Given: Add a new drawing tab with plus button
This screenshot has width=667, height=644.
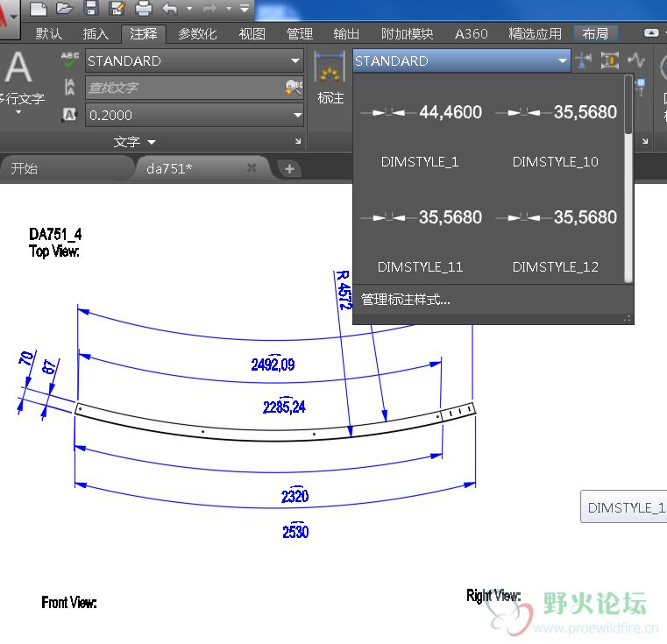Looking at the screenshot, I should click(x=289, y=169).
